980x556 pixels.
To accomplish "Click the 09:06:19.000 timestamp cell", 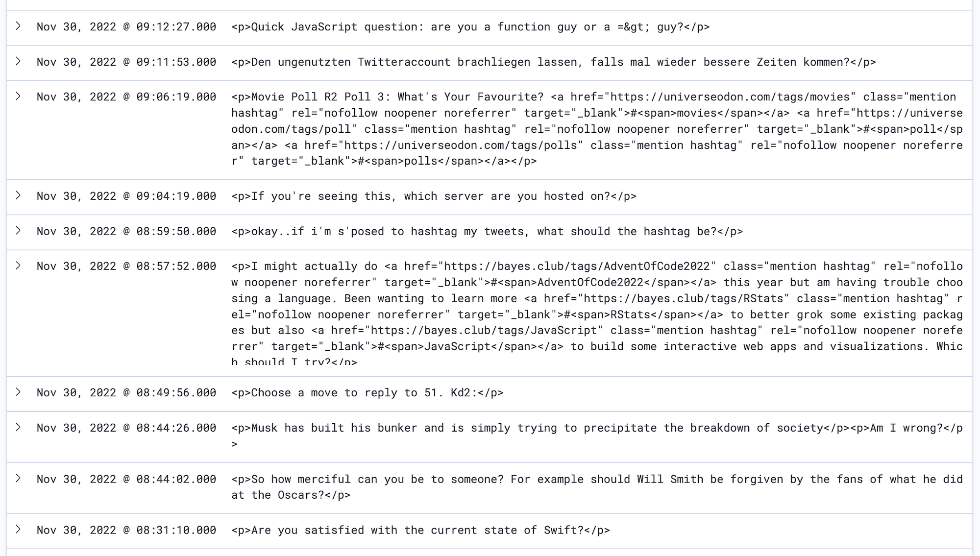I will click(126, 97).
